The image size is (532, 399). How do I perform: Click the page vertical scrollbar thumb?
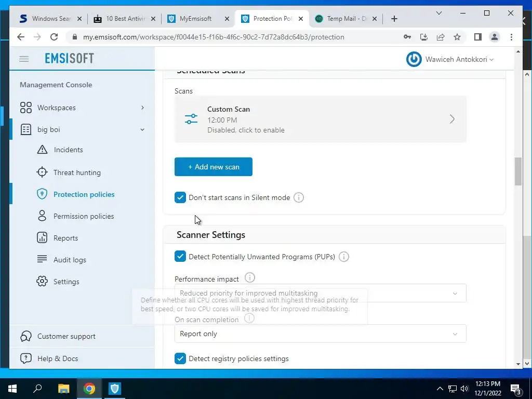518,171
